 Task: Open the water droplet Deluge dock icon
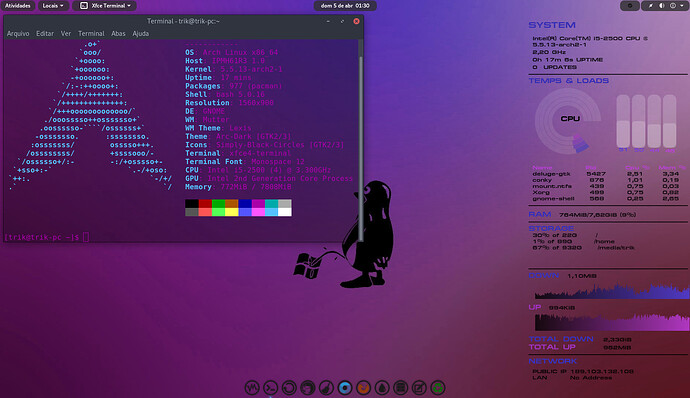tap(382, 388)
